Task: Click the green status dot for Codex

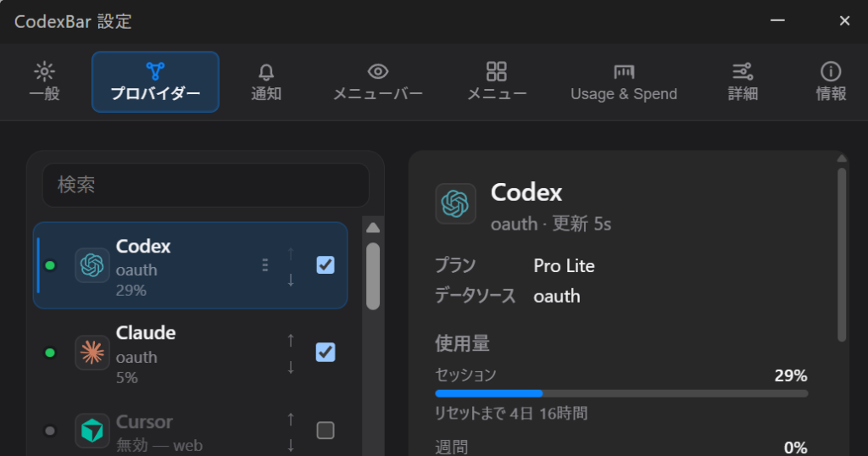Action: (x=50, y=265)
